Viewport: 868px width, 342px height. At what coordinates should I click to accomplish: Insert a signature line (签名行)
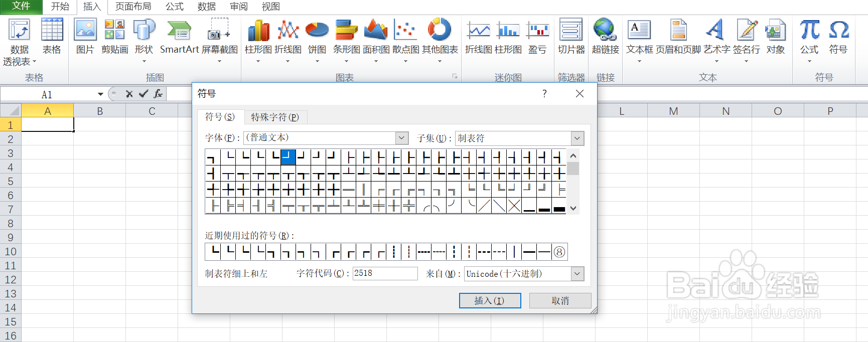coord(747,41)
